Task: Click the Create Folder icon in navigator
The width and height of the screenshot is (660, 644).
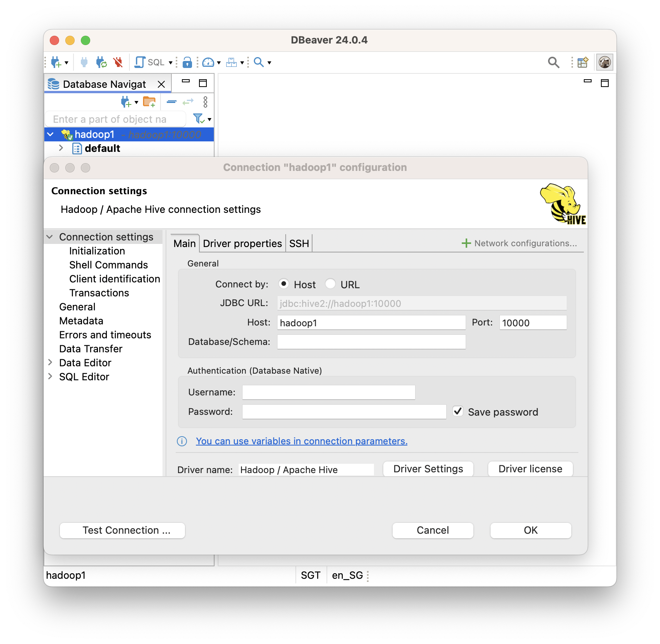Action: 150,102
